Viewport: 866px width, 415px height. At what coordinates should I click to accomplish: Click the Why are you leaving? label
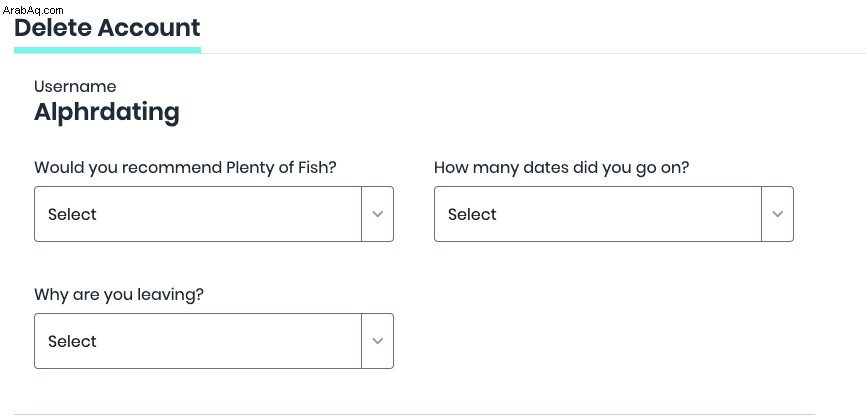[x=119, y=295]
